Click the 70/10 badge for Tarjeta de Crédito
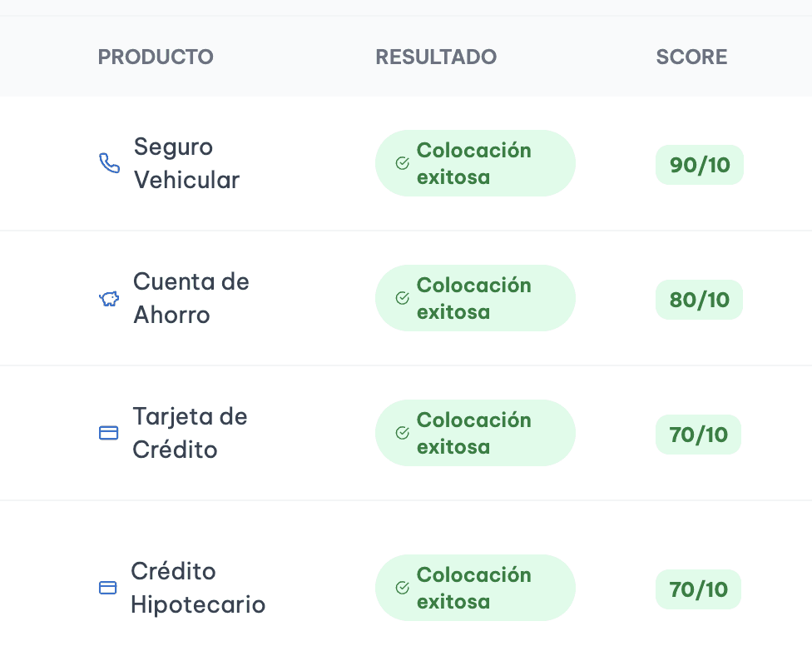812x656 pixels. pyautogui.click(x=698, y=435)
